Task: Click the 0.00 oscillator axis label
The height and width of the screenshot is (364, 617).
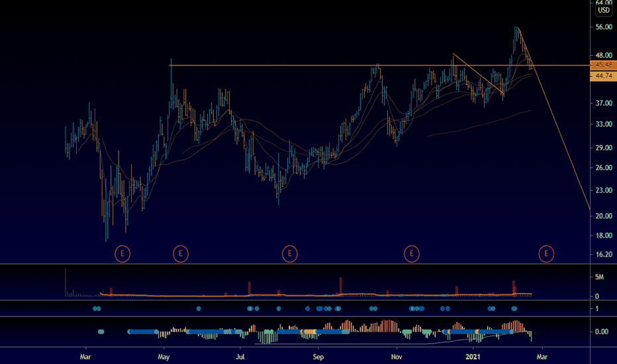Action: pos(601,332)
